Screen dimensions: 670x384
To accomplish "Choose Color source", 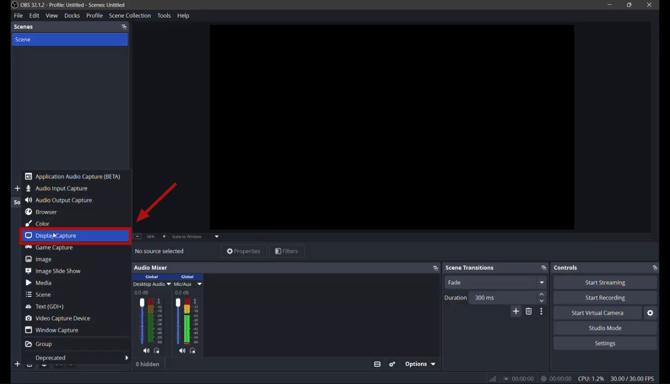I will (76, 223).
